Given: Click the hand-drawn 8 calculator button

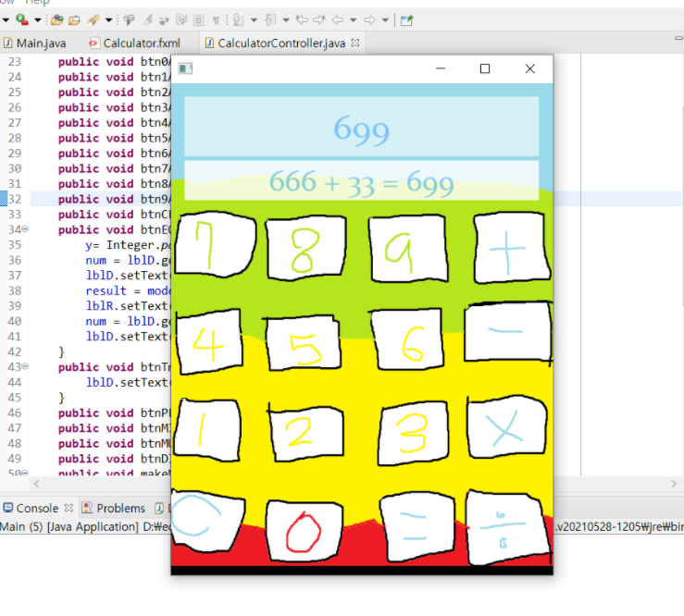Looking at the screenshot, I should pyautogui.click(x=305, y=247).
